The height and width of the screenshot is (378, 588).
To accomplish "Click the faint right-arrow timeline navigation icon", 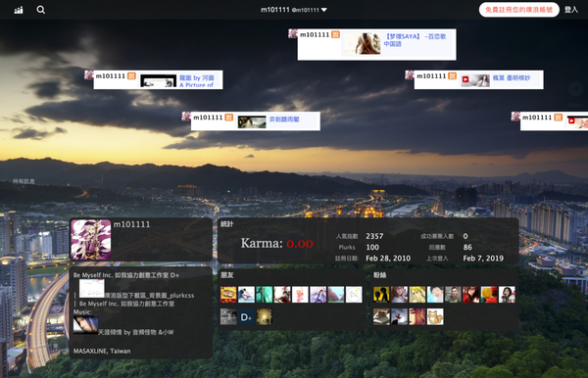I will click(576, 89).
